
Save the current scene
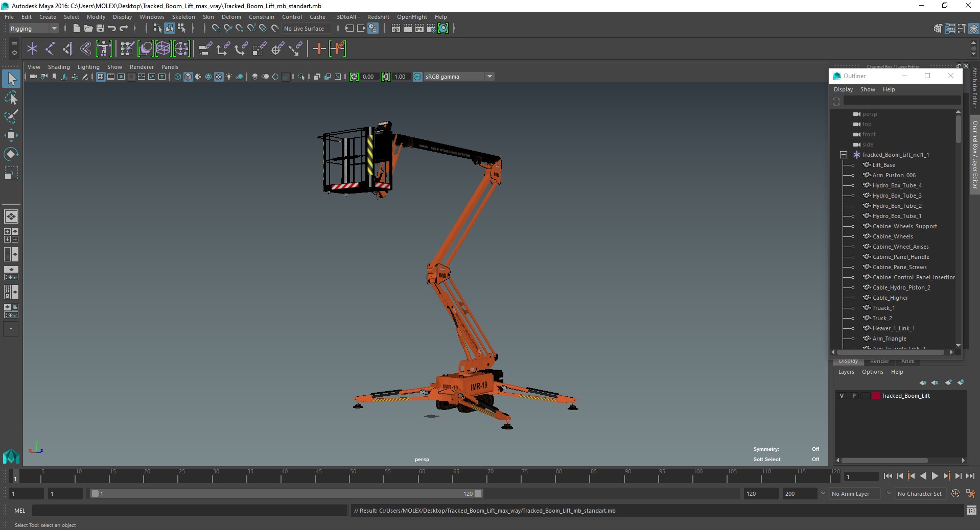pyautogui.click(x=100, y=29)
